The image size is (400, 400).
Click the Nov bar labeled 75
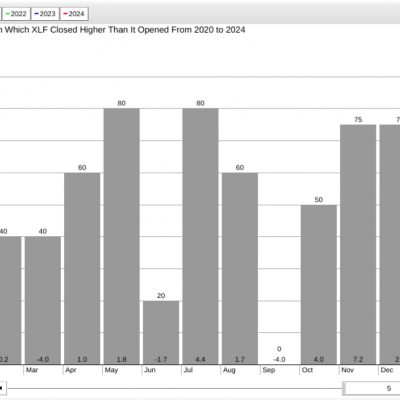[358, 244]
